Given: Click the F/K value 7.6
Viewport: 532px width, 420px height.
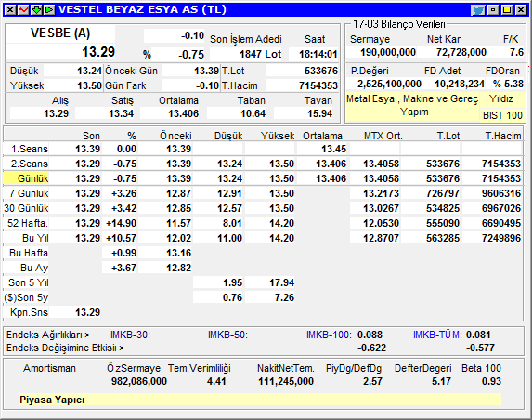Looking at the screenshot, I should coord(516,52).
